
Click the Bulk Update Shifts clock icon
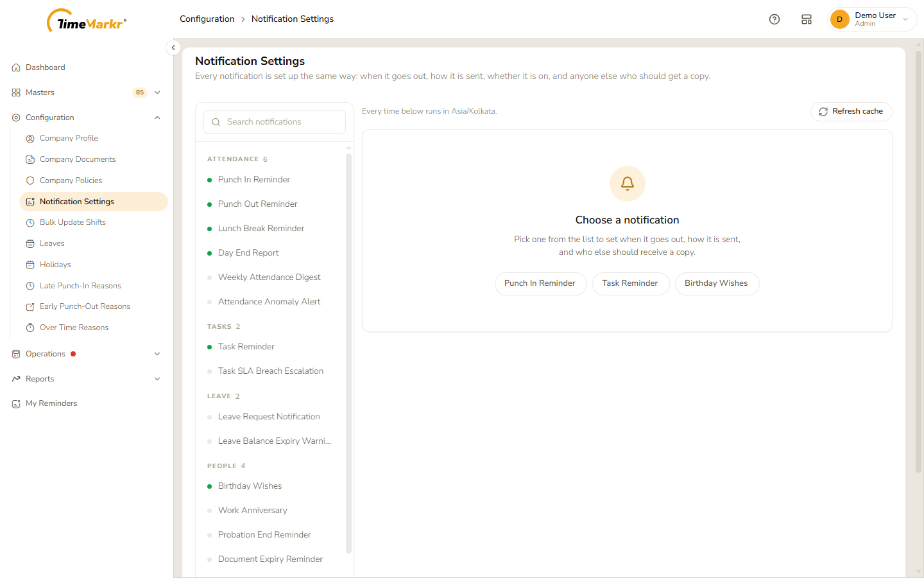[x=30, y=222]
